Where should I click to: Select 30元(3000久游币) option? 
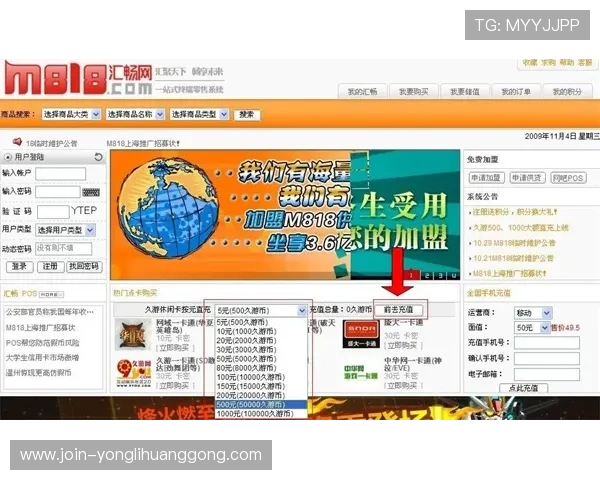tap(261, 350)
